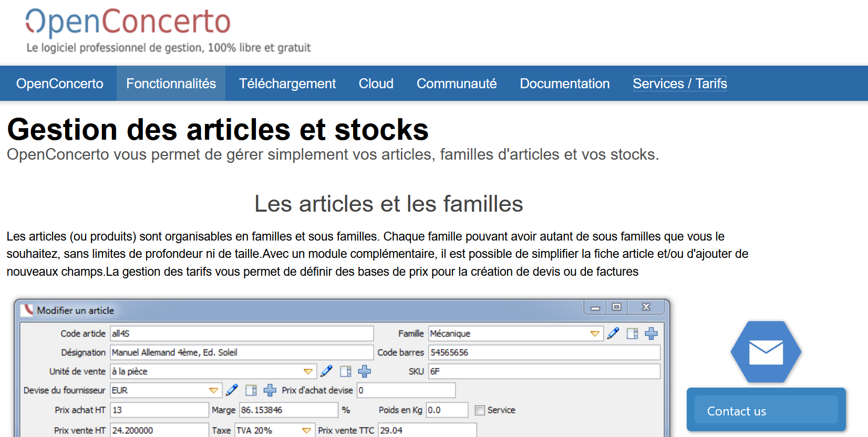This screenshot has height=437, width=868.
Task: Open Devise du fournisseur list icon
Action: [251, 390]
